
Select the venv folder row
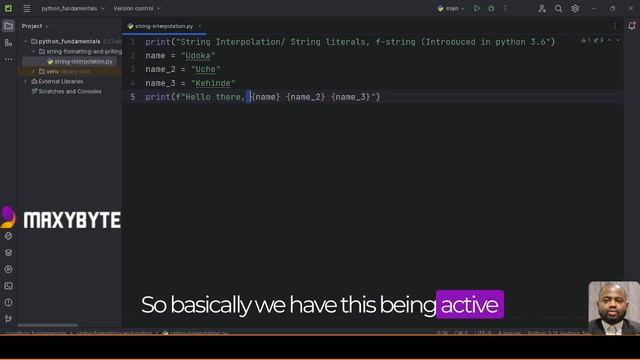69,71
